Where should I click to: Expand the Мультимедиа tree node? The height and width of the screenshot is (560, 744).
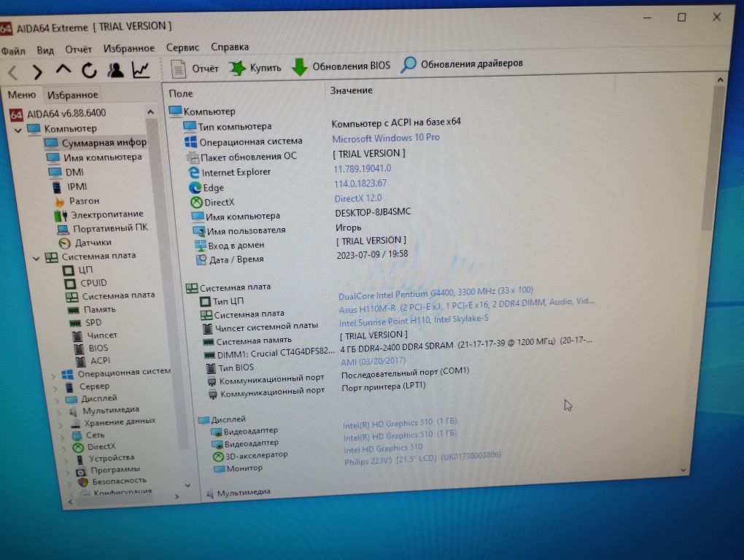click(61, 412)
